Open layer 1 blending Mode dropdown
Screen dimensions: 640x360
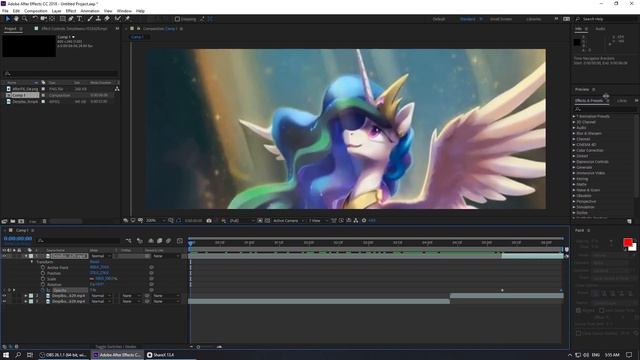100,256
